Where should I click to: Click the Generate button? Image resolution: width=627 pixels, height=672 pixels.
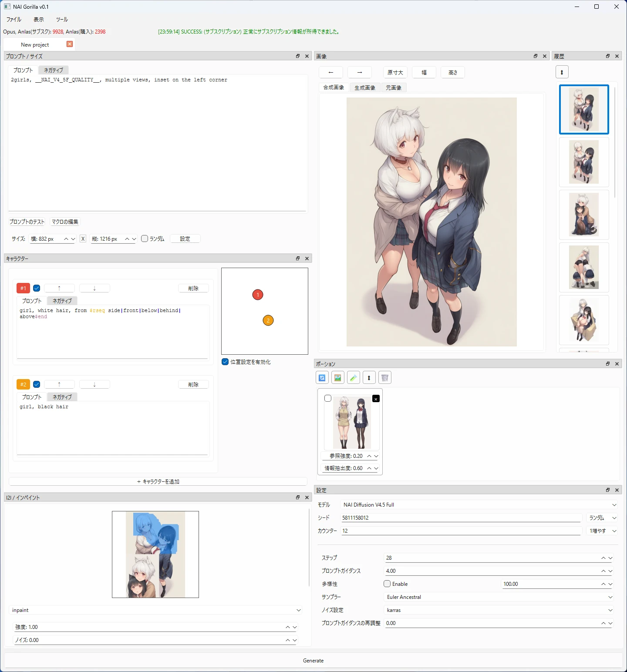click(x=313, y=661)
